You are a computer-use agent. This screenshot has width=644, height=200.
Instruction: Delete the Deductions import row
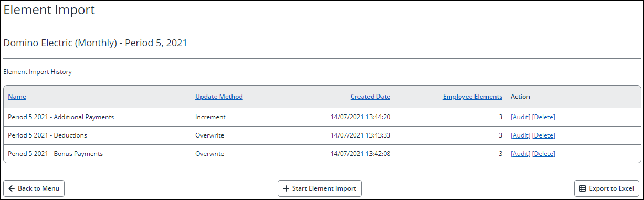(544, 135)
